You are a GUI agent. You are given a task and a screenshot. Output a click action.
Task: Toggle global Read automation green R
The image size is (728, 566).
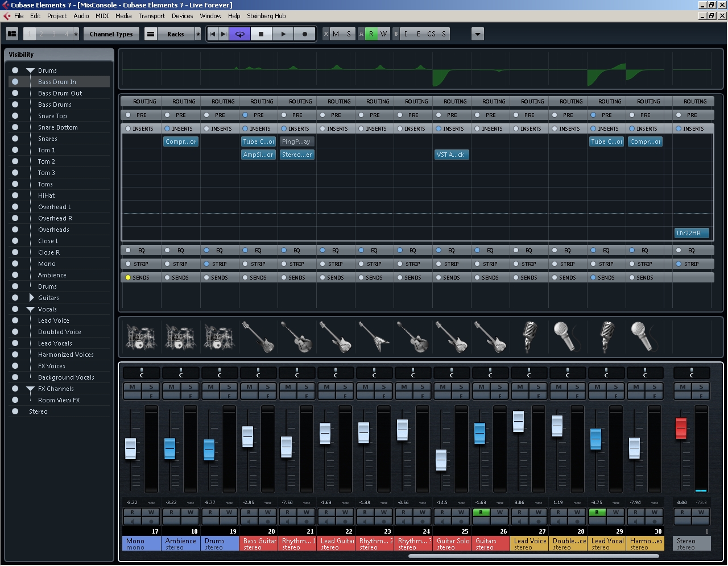[371, 34]
